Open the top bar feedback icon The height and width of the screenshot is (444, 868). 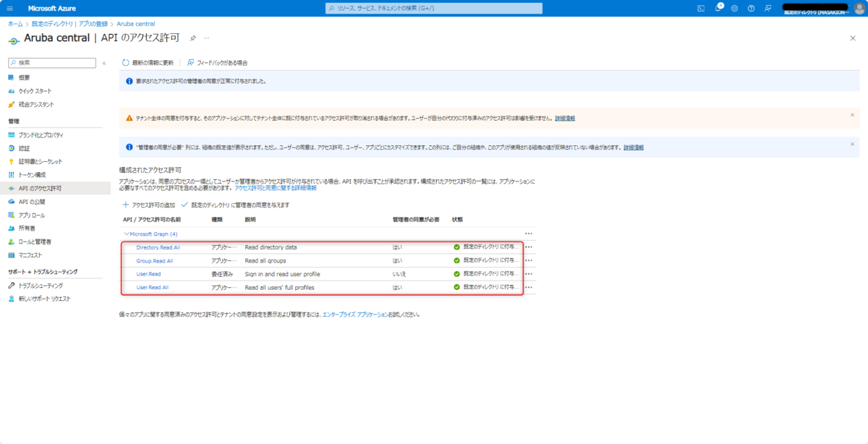(x=767, y=8)
